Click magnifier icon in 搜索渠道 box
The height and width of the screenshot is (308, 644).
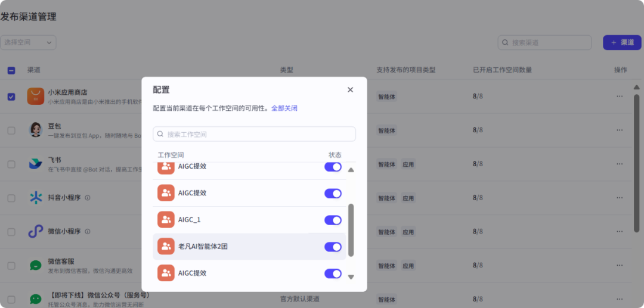point(505,43)
